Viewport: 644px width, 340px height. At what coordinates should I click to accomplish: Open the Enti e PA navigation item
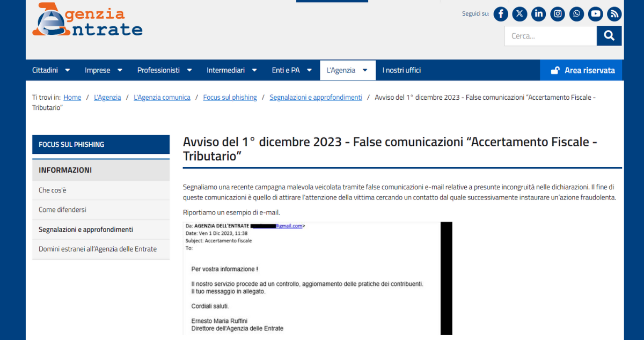(x=286, y=70)
